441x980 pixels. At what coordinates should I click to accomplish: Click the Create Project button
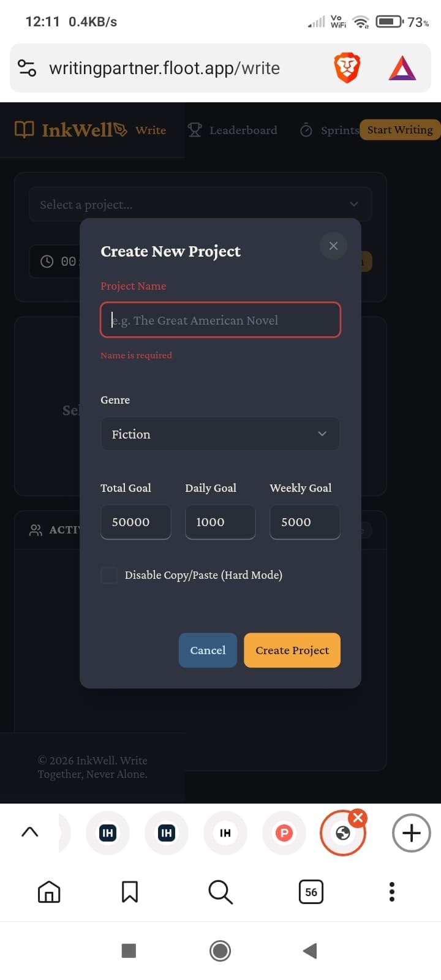(292, 650)
